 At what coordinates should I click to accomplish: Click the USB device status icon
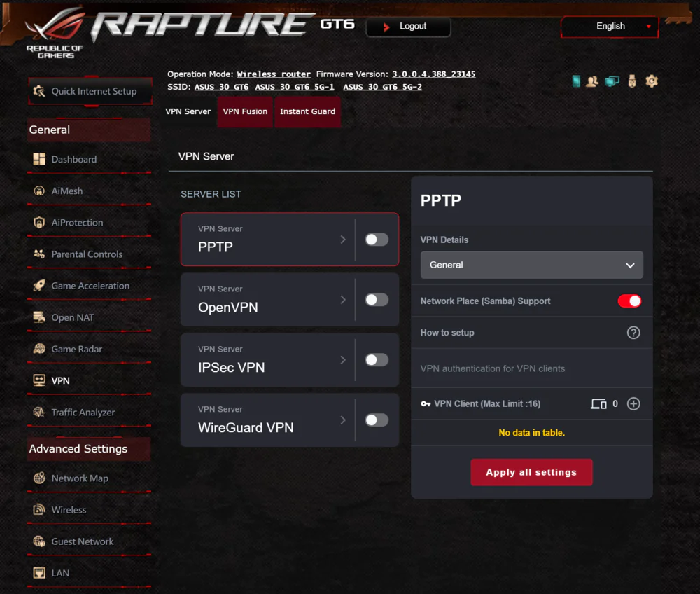click(x=631, y=81)
